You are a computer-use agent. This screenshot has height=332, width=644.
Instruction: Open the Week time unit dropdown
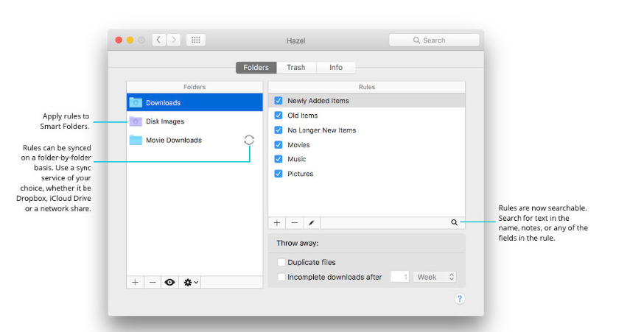click(435, 277)
